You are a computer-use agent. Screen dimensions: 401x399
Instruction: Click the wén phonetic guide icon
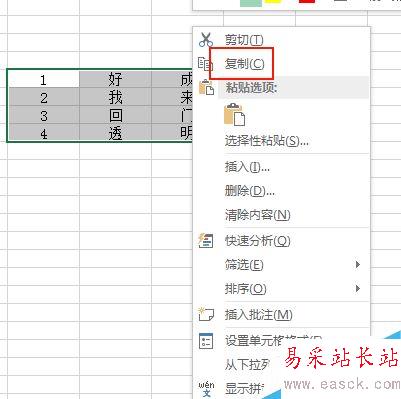[206, 389]
